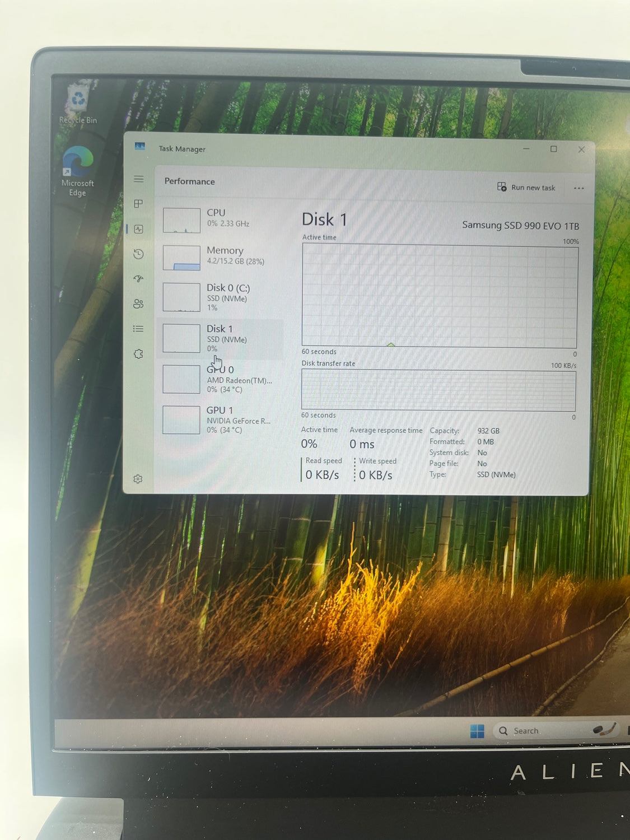Screen dimensions: 630x840
Task: Select the Performance page icon in sidebar
Action: click(x=139, y=229)
